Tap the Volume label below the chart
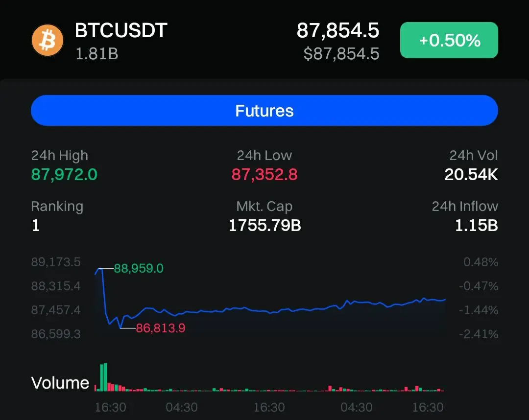The height and width of the screenshot is (420, 529). [x=60, y=383]
